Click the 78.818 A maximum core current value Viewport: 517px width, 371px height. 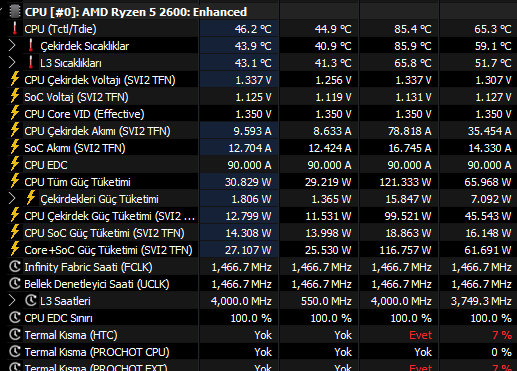(x=409, y=131)
